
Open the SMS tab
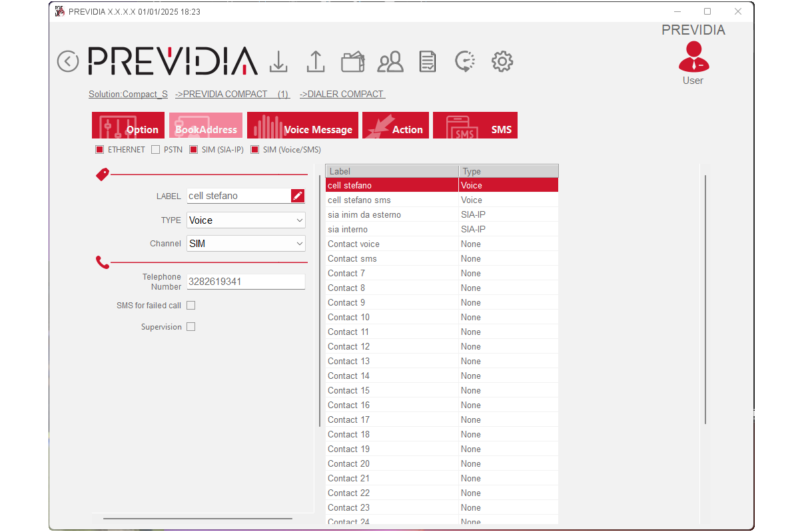(x=475, y=126)
